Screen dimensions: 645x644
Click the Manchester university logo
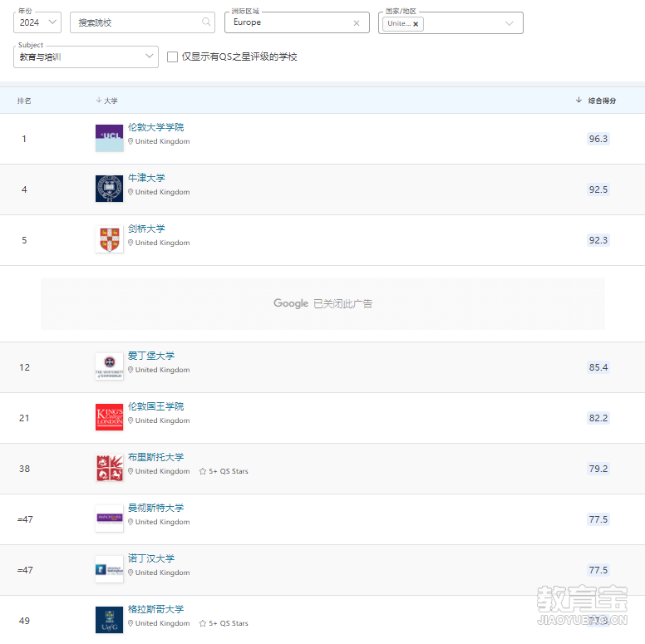coord(109,519)
